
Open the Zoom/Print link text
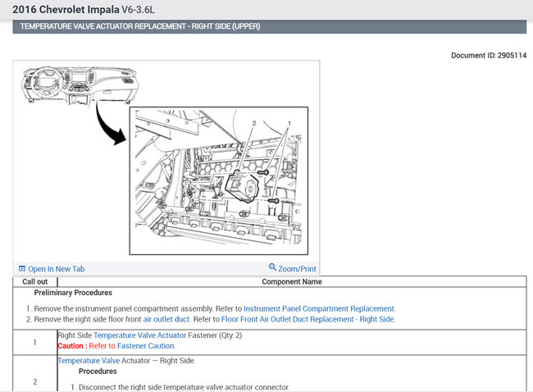coord(297,269)
